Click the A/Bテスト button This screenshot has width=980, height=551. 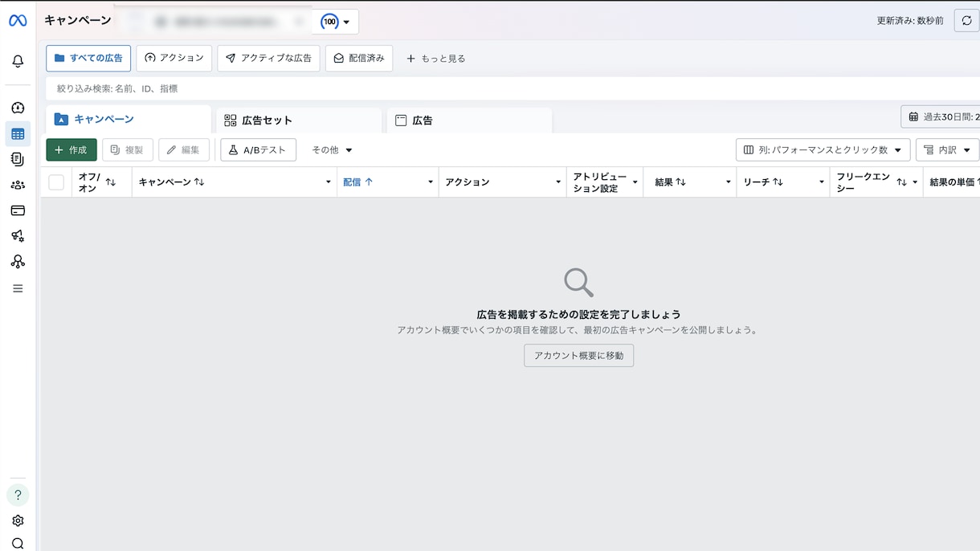258,150
